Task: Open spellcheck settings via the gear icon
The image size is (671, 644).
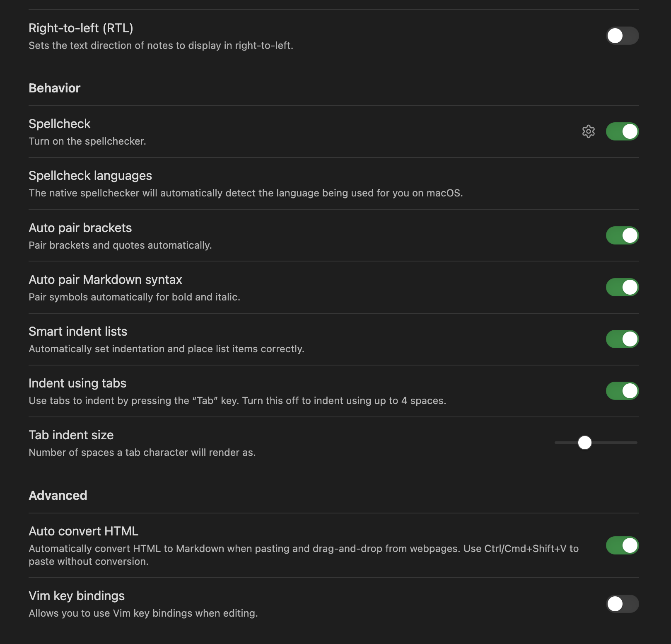Action: click(x=589, y=131)
